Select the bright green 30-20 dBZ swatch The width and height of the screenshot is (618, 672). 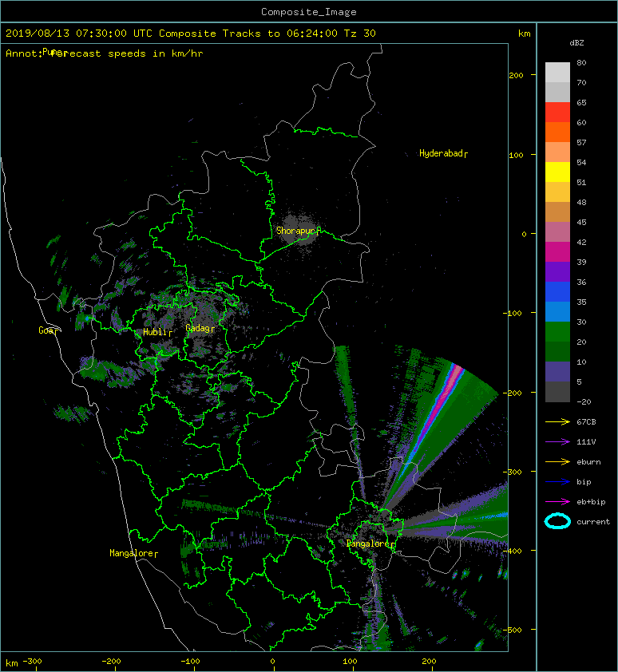click(x=557, y=331)
